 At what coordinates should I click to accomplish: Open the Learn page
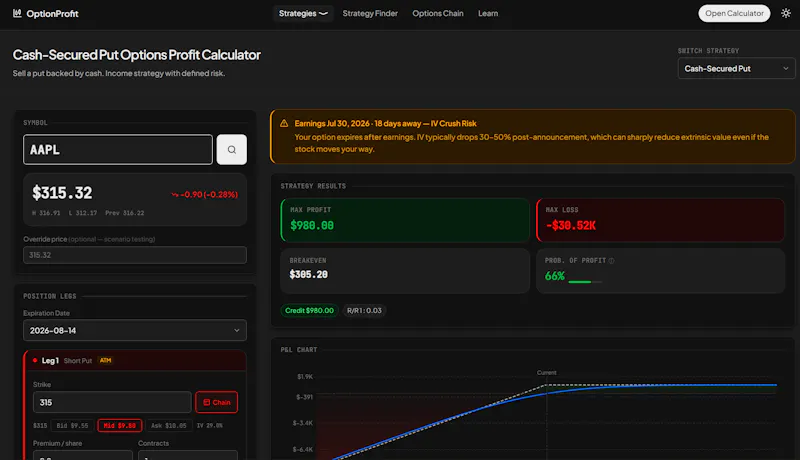(488, 13)
